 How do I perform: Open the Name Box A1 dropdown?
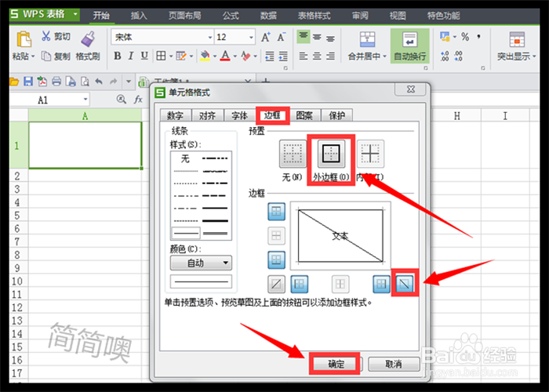pos(85,100)
